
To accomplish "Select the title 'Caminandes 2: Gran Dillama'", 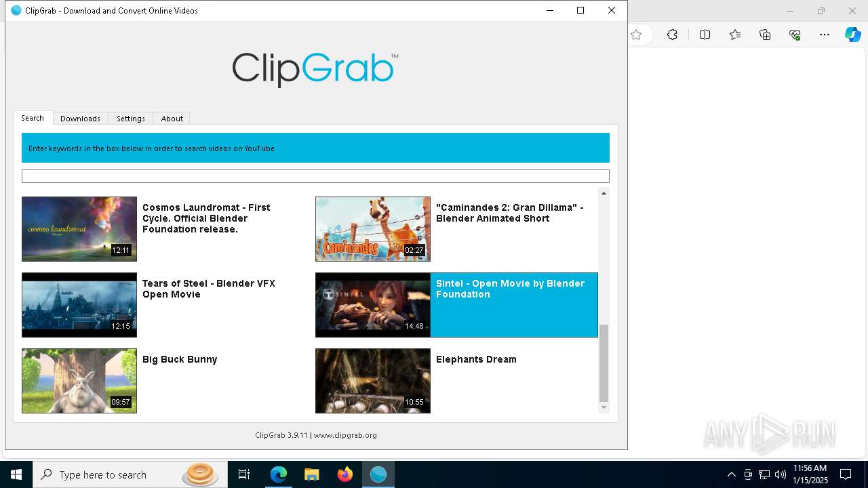I will point(509,213).
